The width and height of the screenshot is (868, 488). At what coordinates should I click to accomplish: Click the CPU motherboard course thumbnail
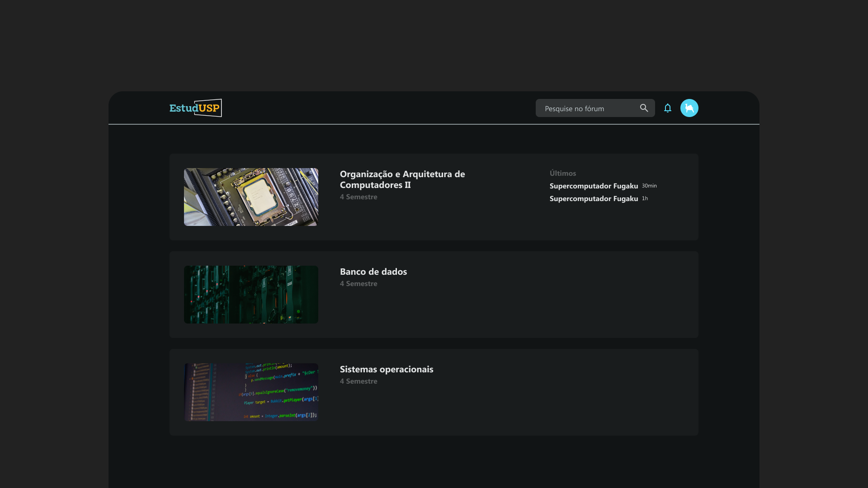click(x=251, y=197)
